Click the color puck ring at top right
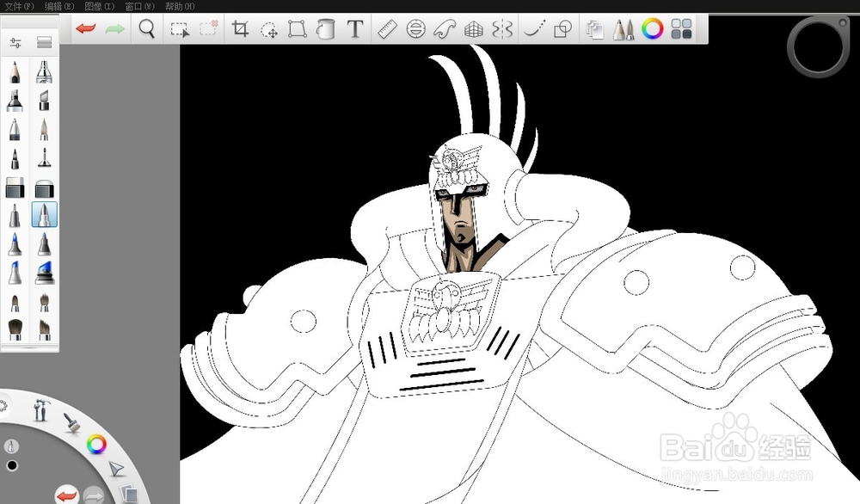 pos(818,46)
